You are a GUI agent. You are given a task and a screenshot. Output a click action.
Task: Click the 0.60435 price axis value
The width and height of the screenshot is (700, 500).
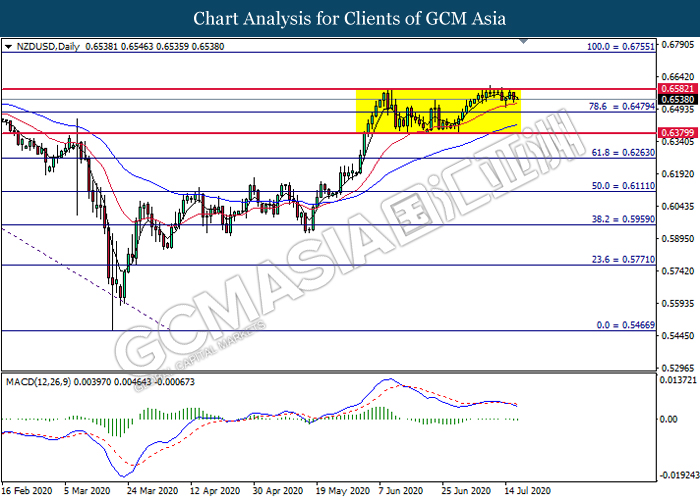[x=678, y=206]
